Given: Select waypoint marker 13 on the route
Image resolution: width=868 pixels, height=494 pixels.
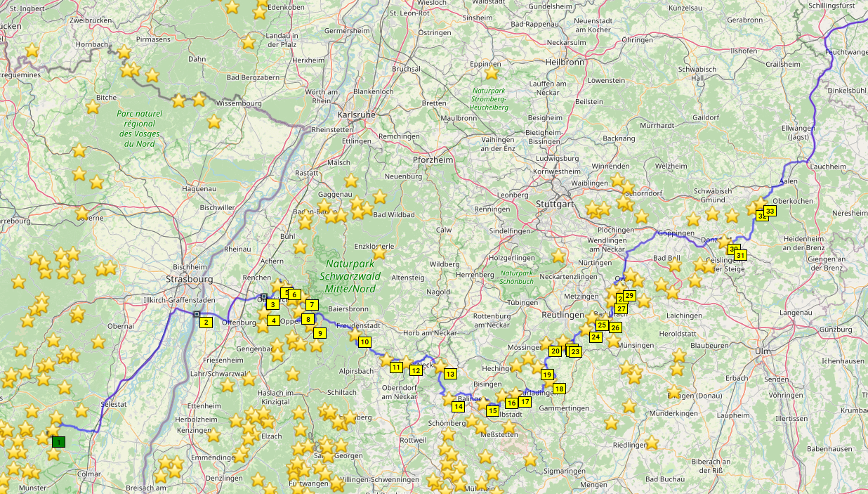Looking at the screenshot, I should pos(450,374).
